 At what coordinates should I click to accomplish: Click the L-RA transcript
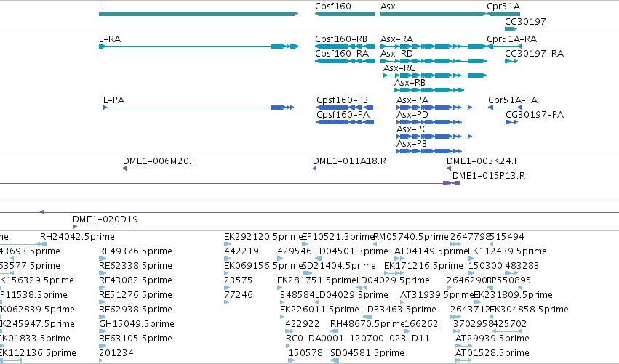coord(199,46)
